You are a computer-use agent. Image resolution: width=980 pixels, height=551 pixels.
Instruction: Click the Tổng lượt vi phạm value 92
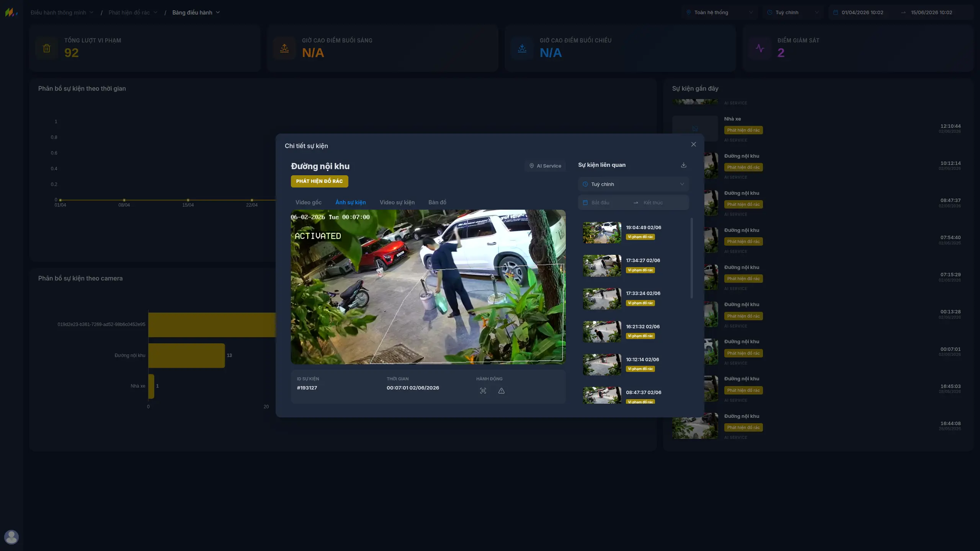point(72,53)
